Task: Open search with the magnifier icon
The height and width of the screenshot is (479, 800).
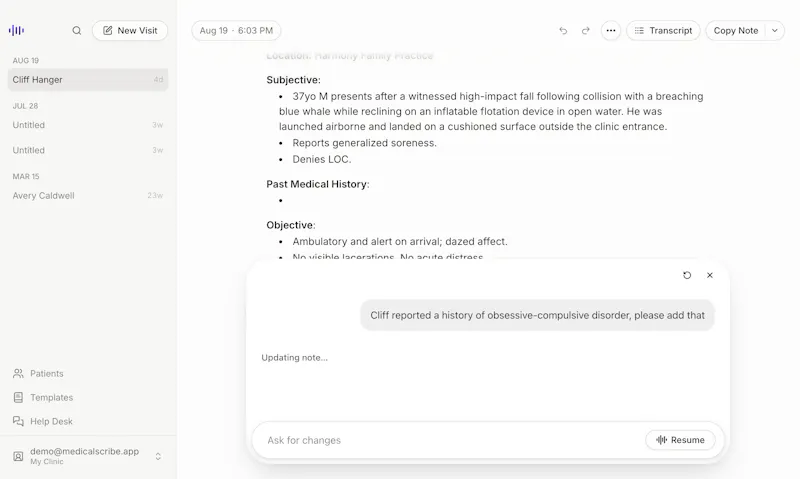Action: [x=77, y=31]
